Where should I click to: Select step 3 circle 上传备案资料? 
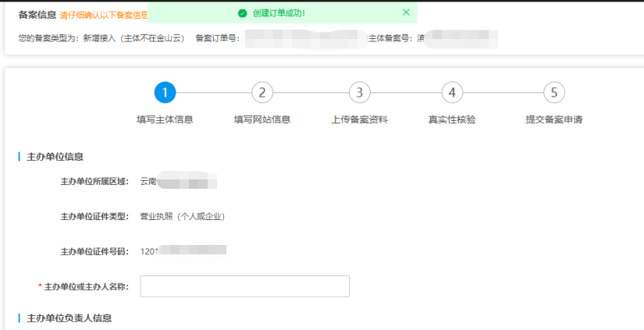point(359,93)
